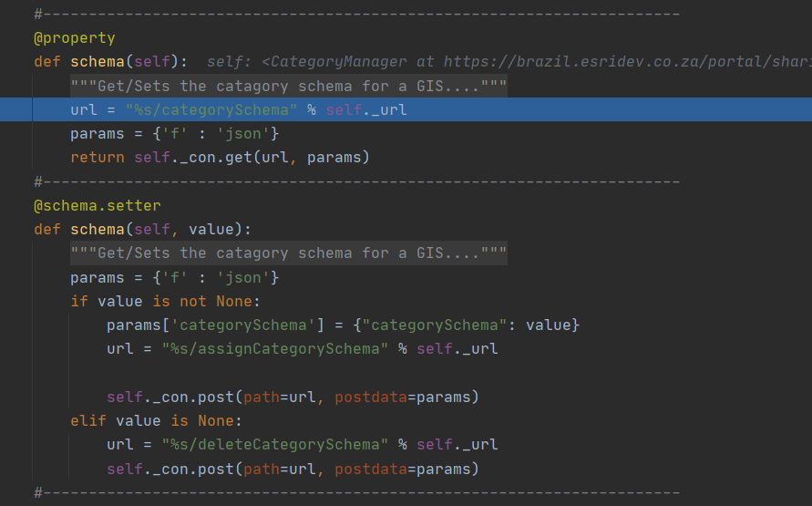The height and width of the screenshot is (506, 812).
Task: Click 'postdata' in the call below the blank line
Action: [371, 398]
